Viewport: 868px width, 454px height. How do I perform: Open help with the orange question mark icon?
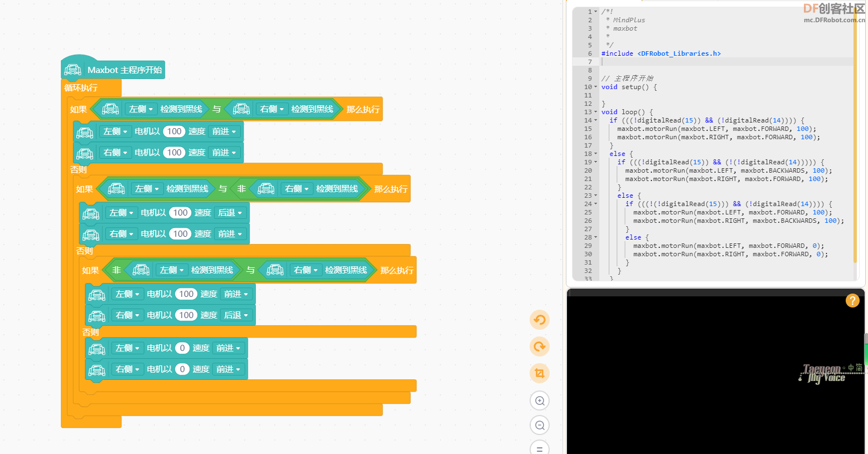(852, 301)
